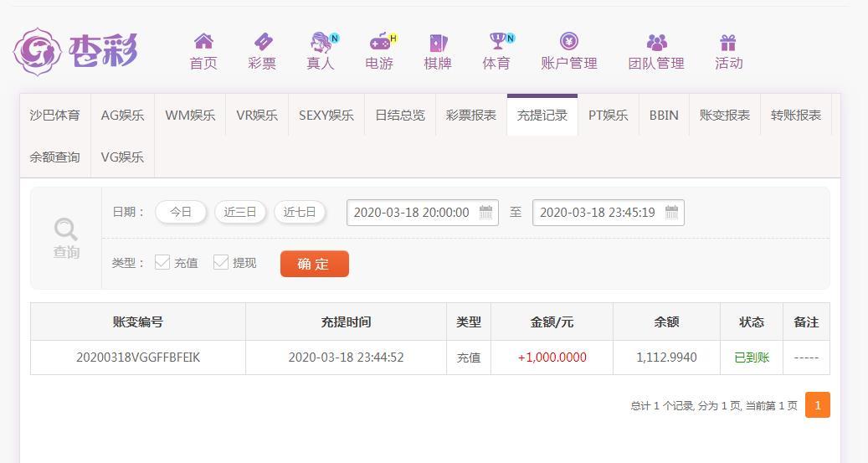Click the record count summary text
Viewport: 868px width, 463px height.
pos(713,406)
